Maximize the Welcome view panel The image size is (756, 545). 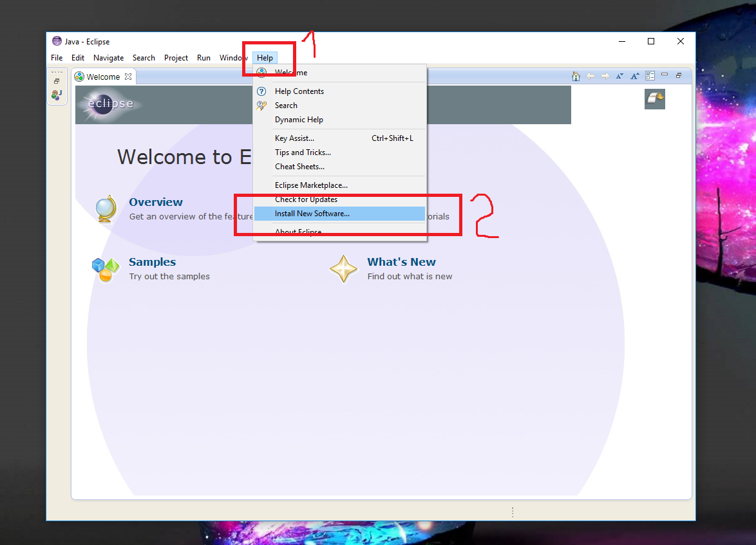679,75
